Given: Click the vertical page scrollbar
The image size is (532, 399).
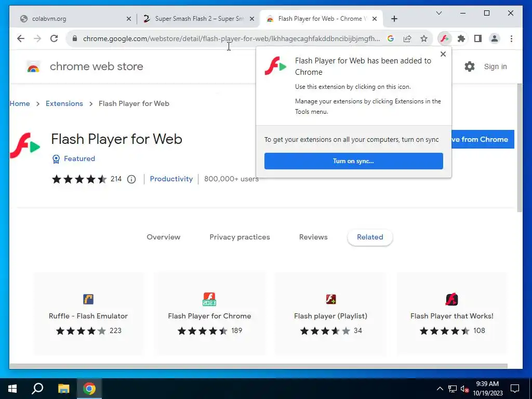Looking at the screenshot, I should coord(520,148).
